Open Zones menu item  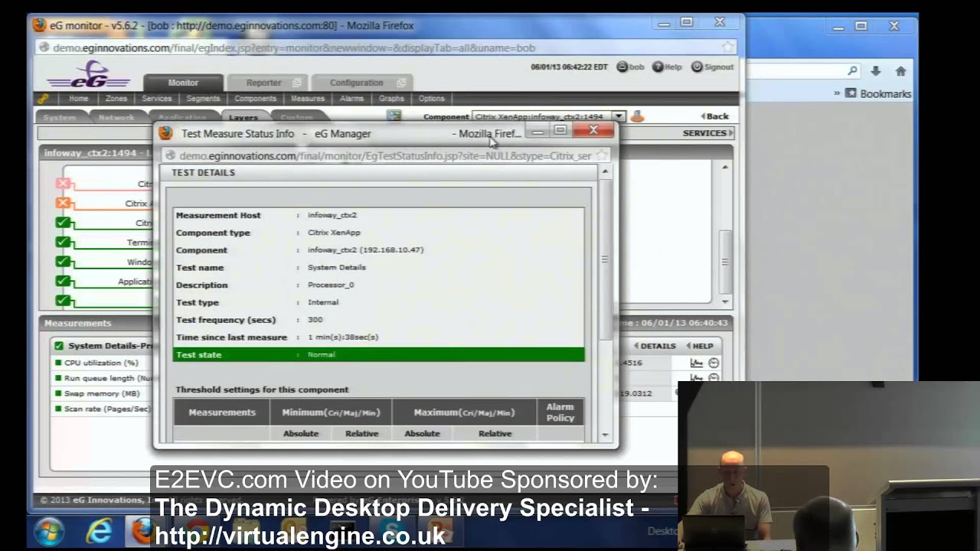pos(116,99)
